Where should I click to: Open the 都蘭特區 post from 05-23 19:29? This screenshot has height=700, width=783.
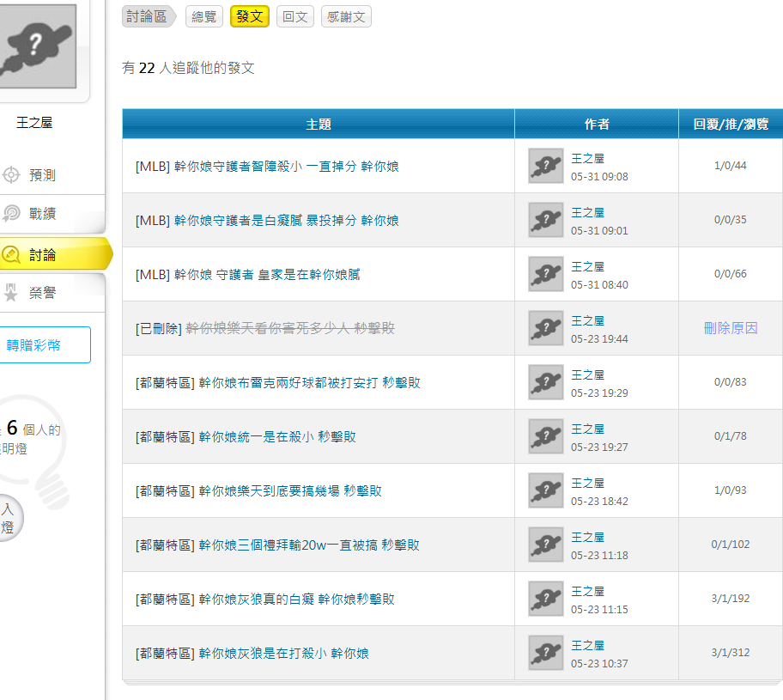(x=310, y=383)
